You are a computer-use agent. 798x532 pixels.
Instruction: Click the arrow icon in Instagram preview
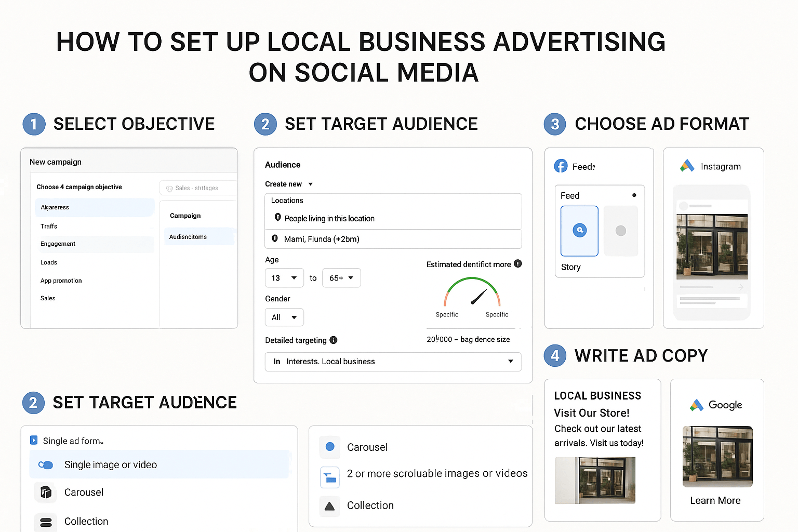point(741,287)
